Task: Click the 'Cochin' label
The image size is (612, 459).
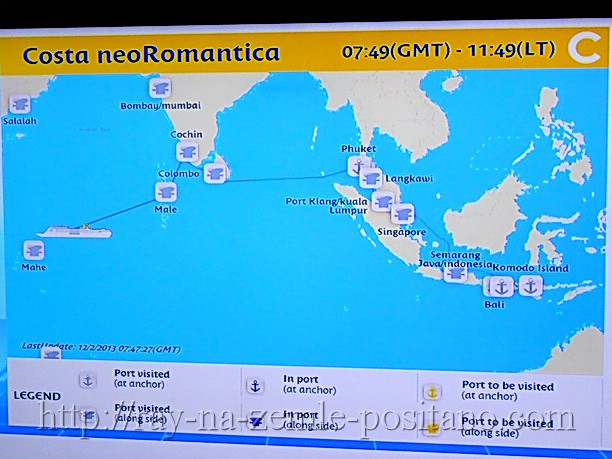Action: tap(187, 134)
